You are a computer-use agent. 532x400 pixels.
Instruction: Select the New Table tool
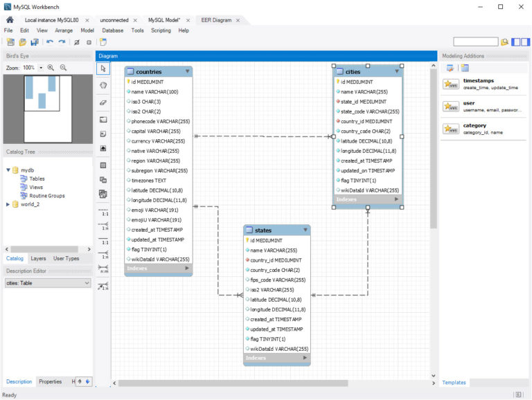tap(103, 165)
